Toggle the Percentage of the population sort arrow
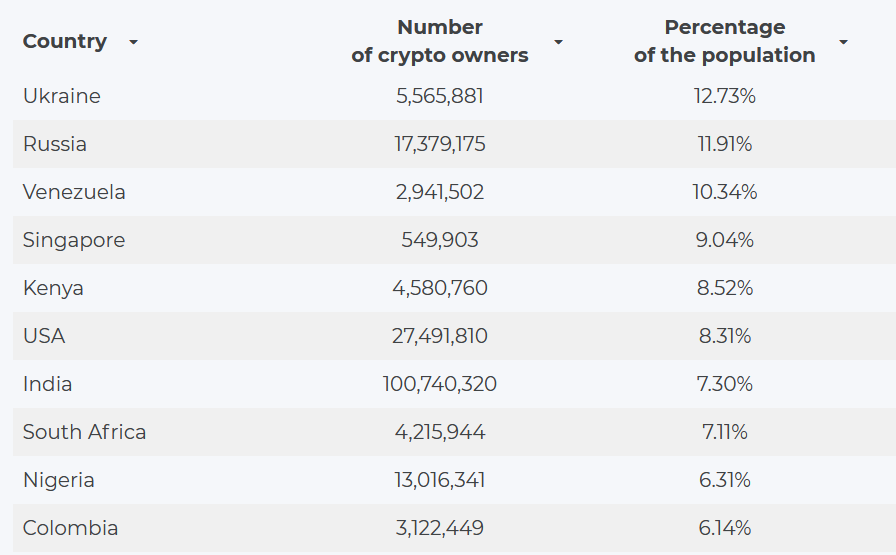 843,42
